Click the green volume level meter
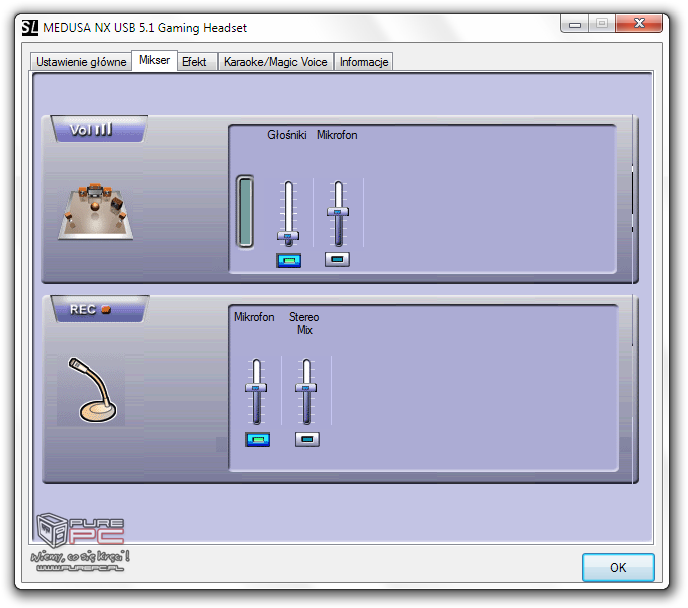The image size is (688, 608). pos(245,211)
